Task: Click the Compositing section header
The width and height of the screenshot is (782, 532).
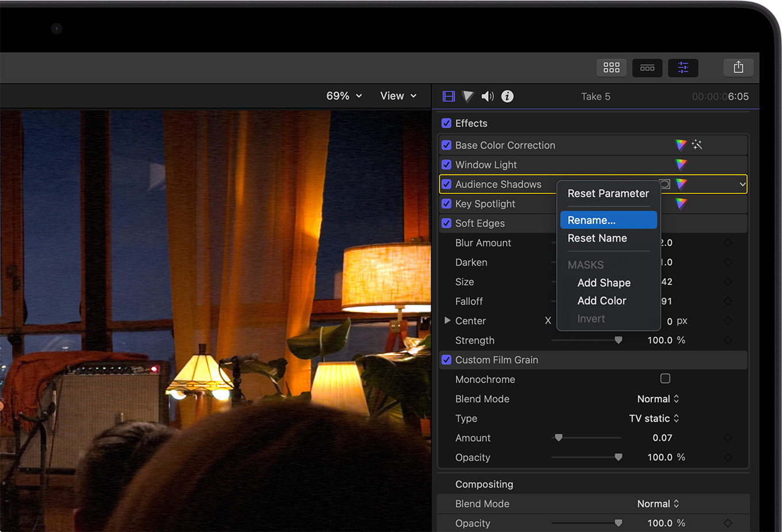Action: point(484,484)
